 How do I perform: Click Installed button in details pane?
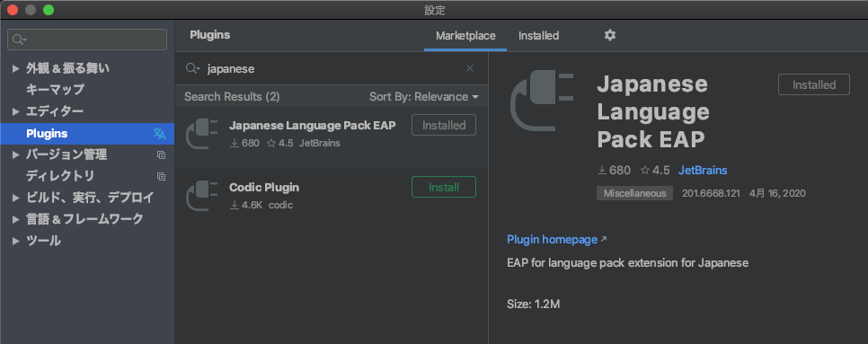coord(814,84)
